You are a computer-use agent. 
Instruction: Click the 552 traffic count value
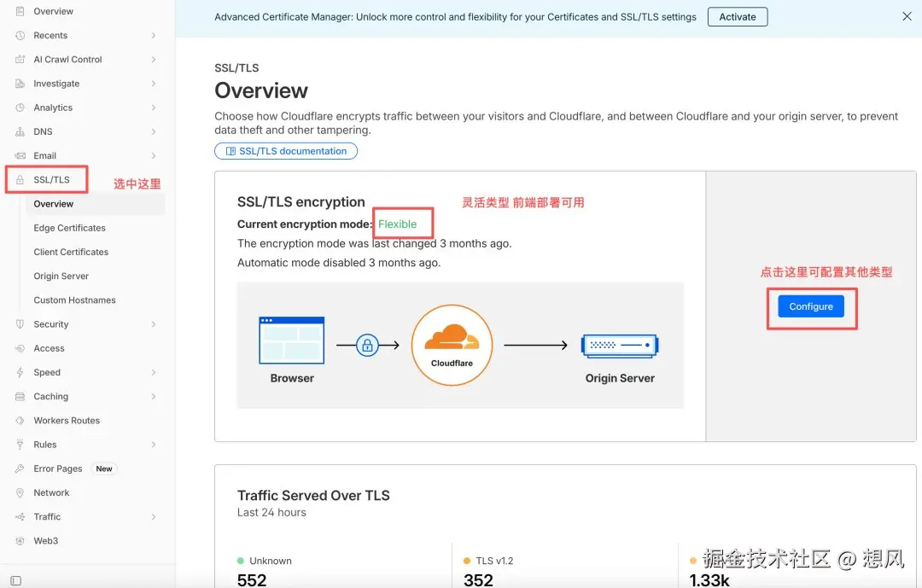pyautogui.click(x=252, y=580)
